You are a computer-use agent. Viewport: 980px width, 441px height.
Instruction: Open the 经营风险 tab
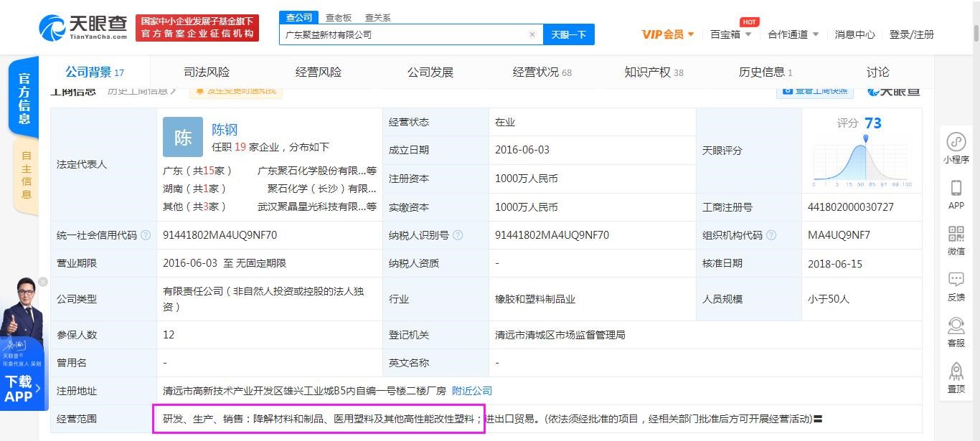pos(319,72)
